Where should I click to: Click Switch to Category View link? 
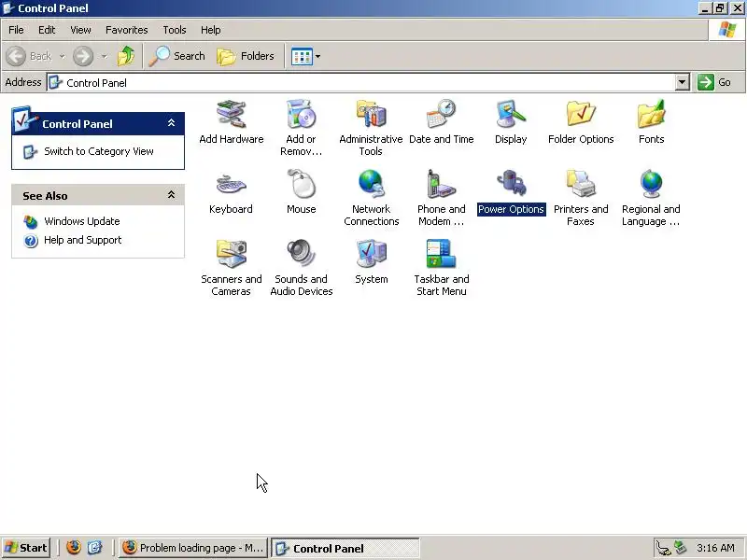click(99, 151)
